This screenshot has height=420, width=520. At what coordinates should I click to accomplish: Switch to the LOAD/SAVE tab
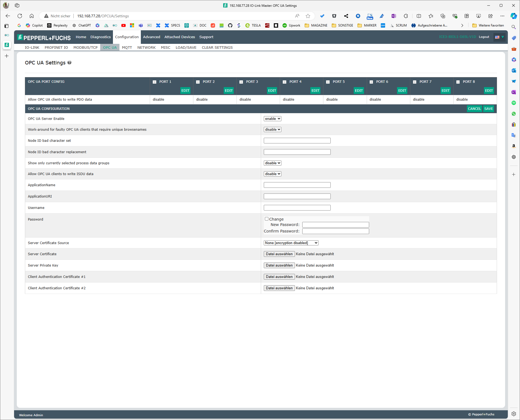186,48
